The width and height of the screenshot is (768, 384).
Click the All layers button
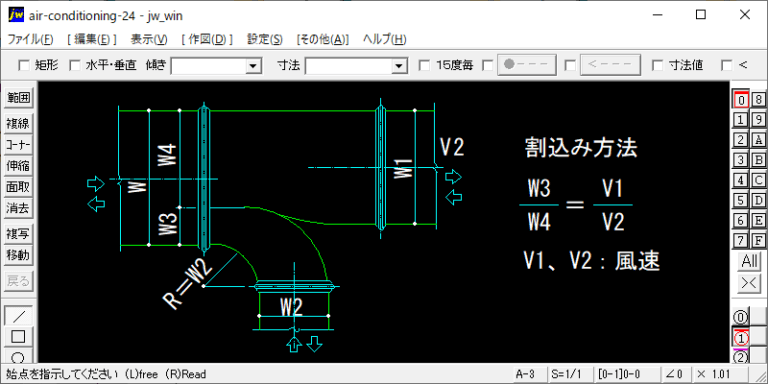click(x=749, y=262)
